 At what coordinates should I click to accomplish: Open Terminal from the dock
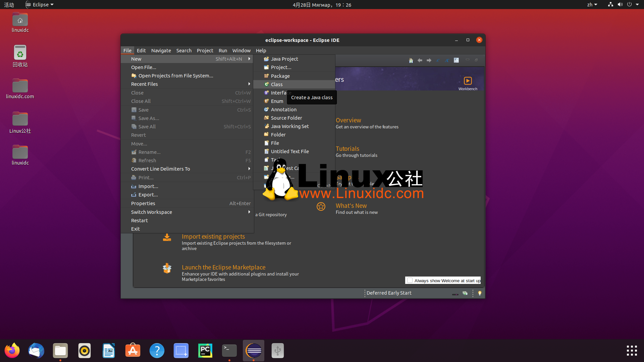229,351
